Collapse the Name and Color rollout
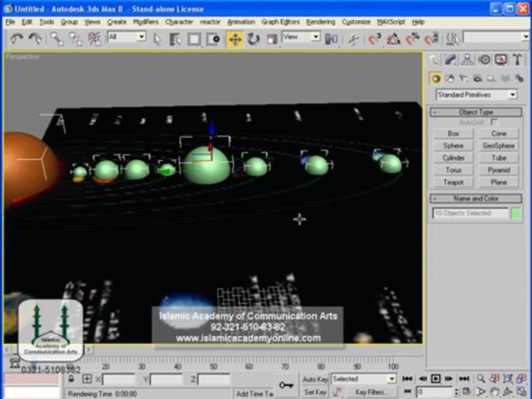532x399 pixels. click(x=475, y=198)
